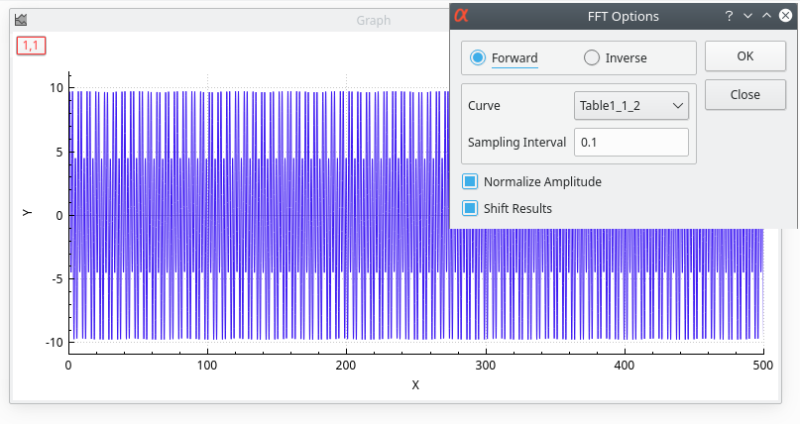Click the 100 tick label on X axis

pyautogui.click(x=207, y=365)
